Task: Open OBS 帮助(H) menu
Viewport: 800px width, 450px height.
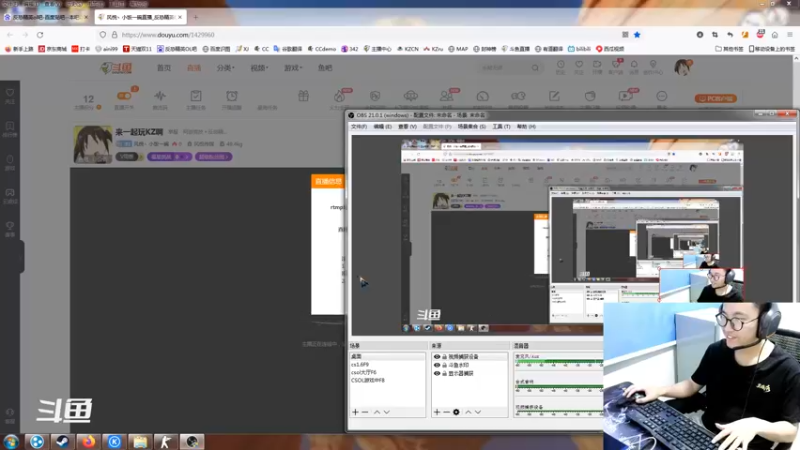Action: [x=526, y=126]
